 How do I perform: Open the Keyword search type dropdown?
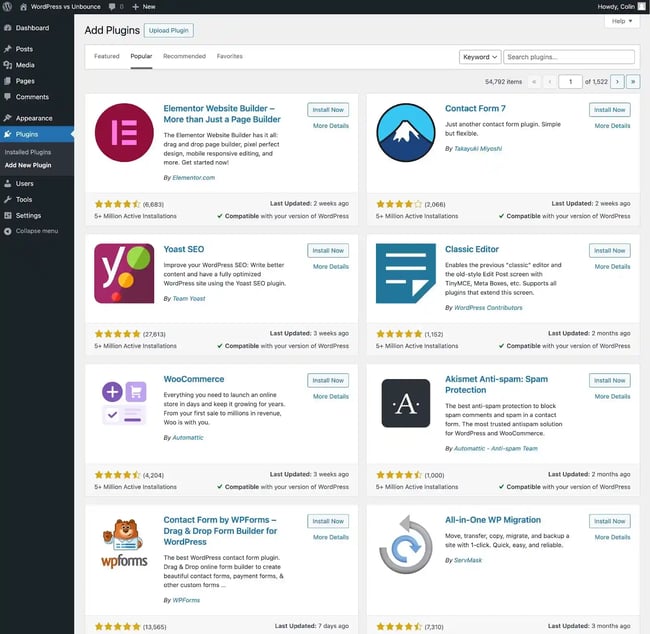click(480, 57)
